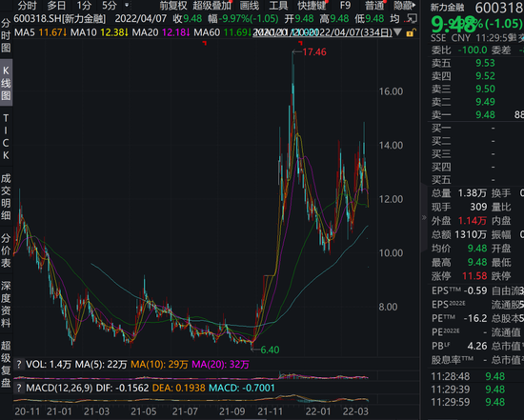The image size is (524, 420).
Task: Choose the 5分 five-minute period
Action: 110,6
